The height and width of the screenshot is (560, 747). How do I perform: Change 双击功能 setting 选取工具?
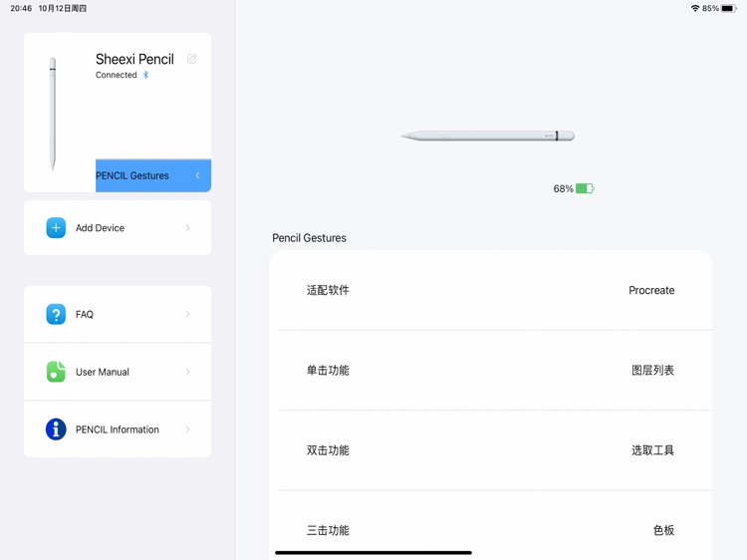pos(652,450)
